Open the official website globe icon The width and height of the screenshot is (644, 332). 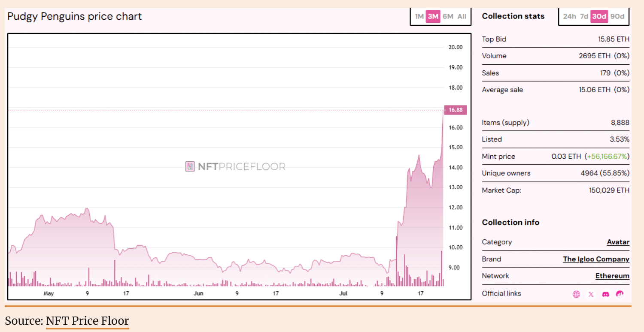576,294
